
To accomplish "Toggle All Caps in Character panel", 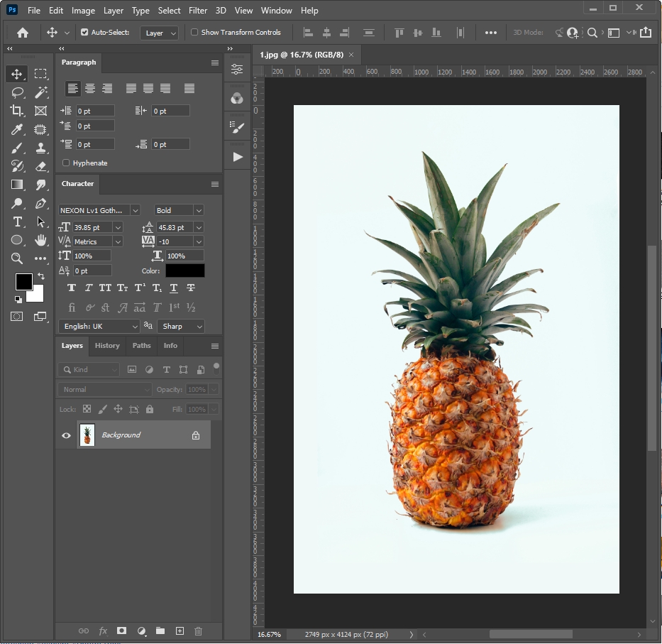I will pyautogui.click(x=105, y=288).
